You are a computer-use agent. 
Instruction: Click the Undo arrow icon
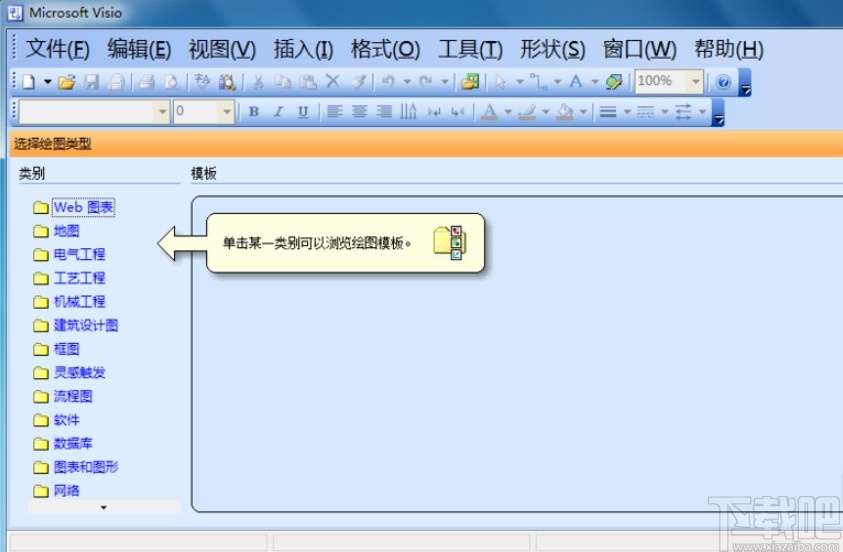pos(388,82)
